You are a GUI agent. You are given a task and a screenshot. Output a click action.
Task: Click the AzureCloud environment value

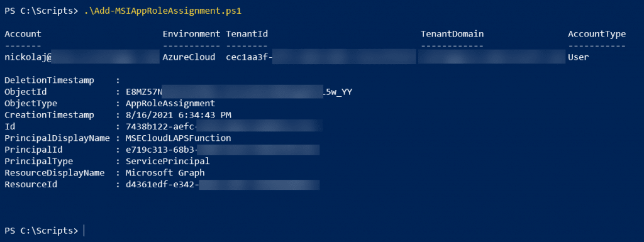point(189,57)
